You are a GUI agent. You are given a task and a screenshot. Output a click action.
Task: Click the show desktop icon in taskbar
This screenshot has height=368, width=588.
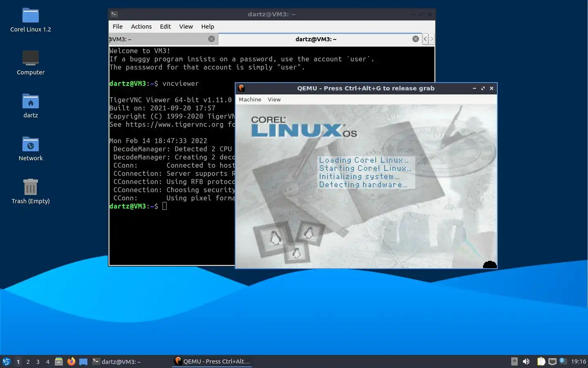[x=83, y=361]
